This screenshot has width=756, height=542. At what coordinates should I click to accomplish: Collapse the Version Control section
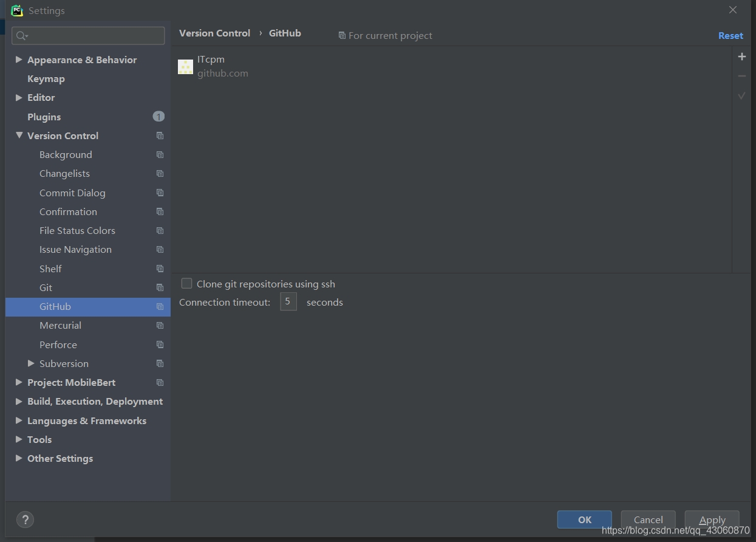pos(19,135)
